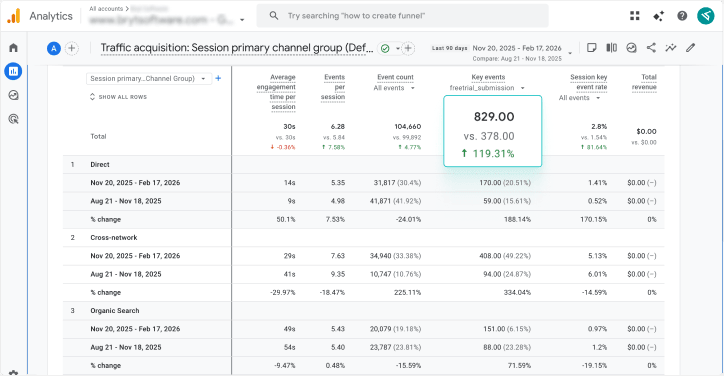This screenshot has height=376, width=724.
Task: Click Direct event count 31,817
Action: [x=384, y=183]
